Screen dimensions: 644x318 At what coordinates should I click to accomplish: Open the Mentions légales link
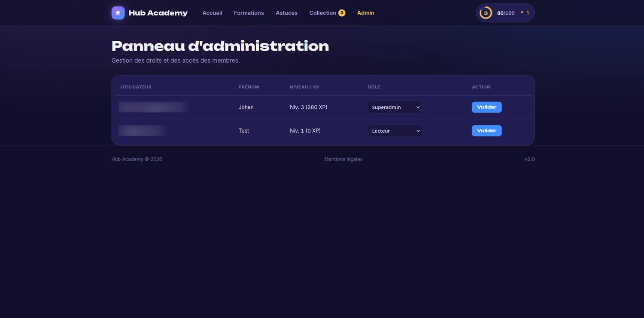coord(343,159)
